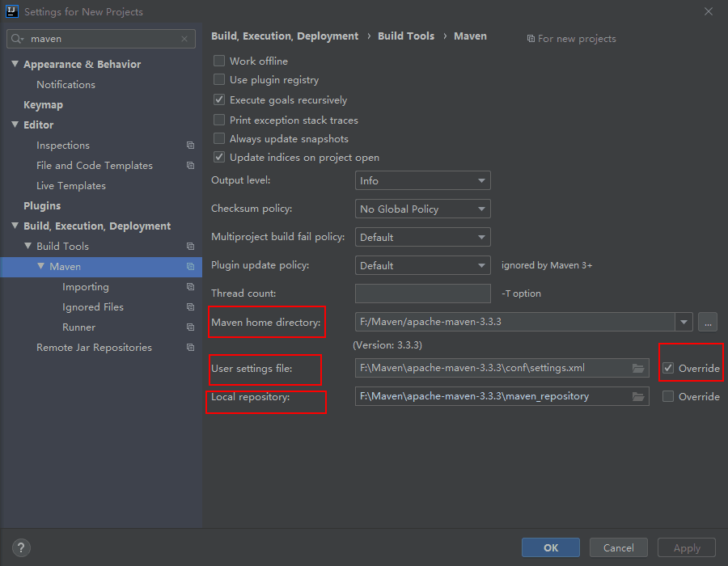Open Plugins settings page
This screenshot has height=566, width=728.
(x=42, y=205)
